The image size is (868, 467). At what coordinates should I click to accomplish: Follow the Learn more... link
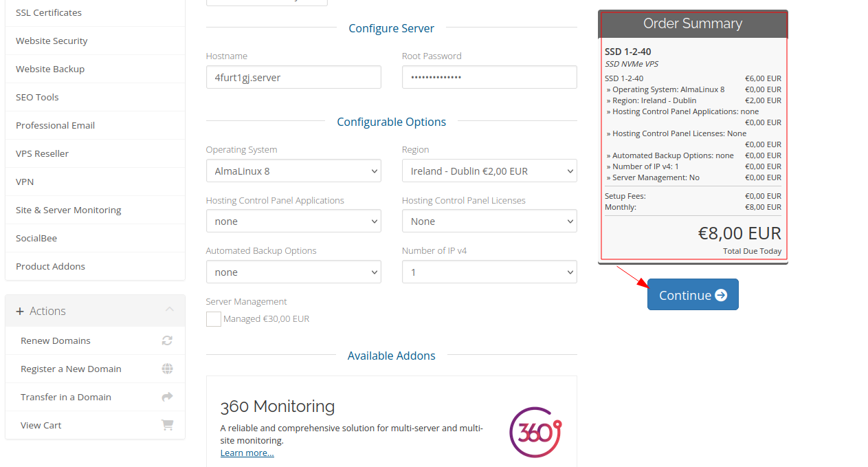pos(247,453)
